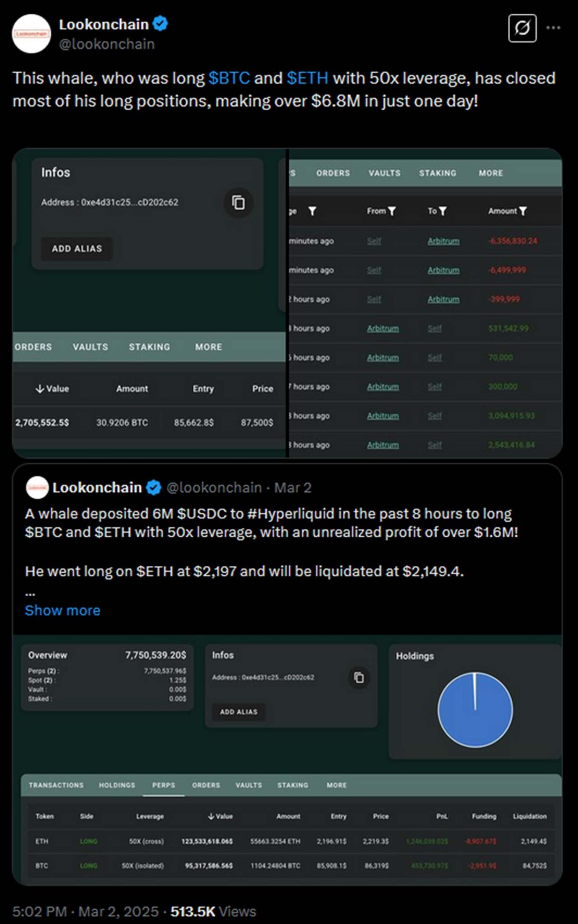Screen dimensions: 578x924
Task: Click the blue $ETH cashtag
Action: pyautogui.click(x=307, y=78)
